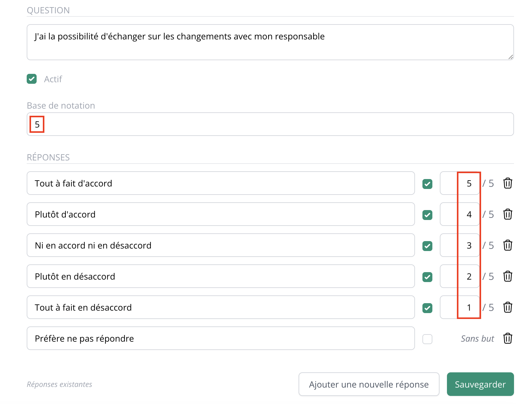Screen dimensions: 532x404
Task: Disable scoring for "Ni en accord ni en désaccord"
Action: click(427, 246)
